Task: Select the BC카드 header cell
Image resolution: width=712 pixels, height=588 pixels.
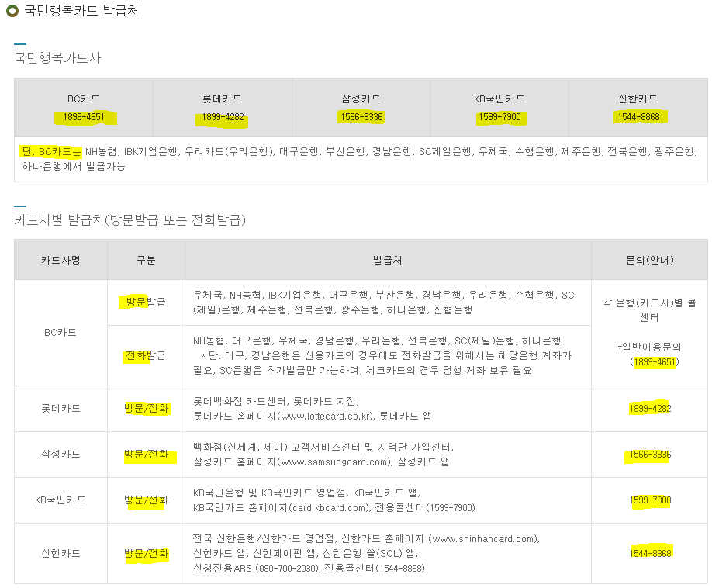Action: click(x=82, y=99)
